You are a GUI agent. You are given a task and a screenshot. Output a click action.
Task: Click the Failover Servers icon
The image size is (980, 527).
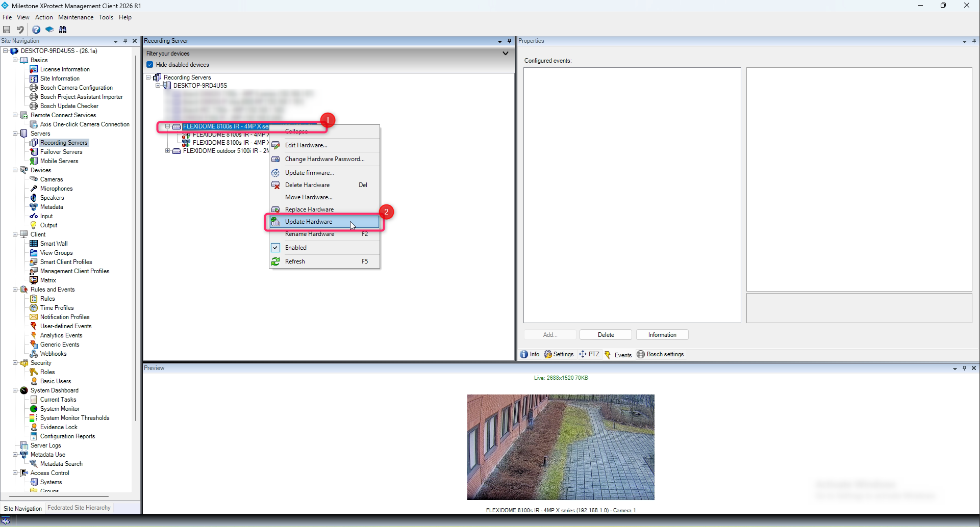coord(34,152)
